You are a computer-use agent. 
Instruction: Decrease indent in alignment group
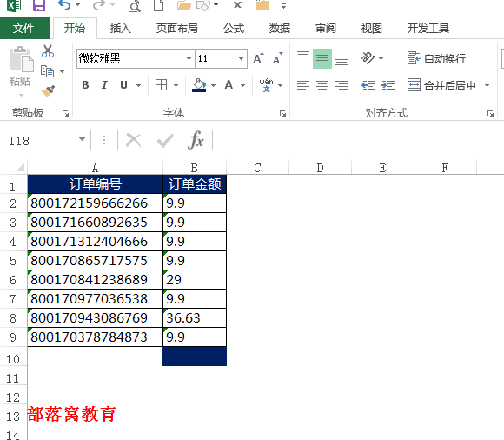[x=368, y=85]
